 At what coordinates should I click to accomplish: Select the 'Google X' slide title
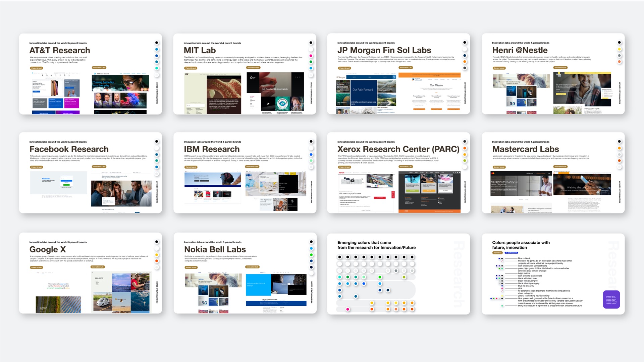48,250
